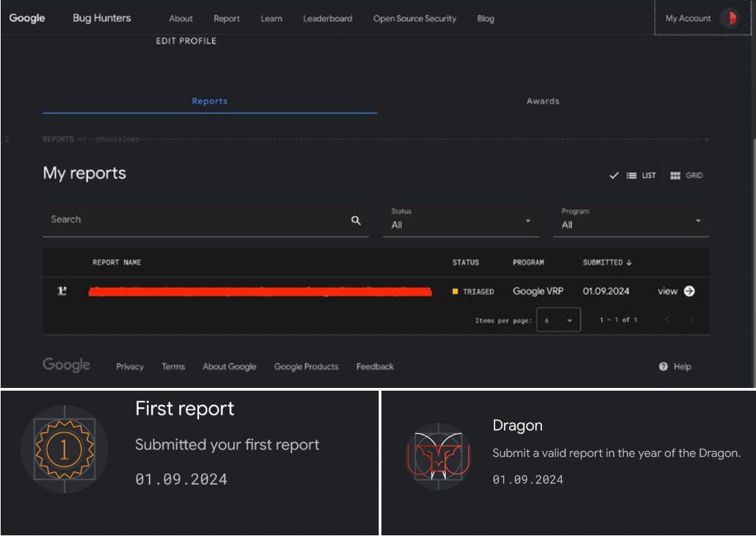Open the Blog menu item
The height and width of the screenshot is (536, 756).
pos(486,19)
